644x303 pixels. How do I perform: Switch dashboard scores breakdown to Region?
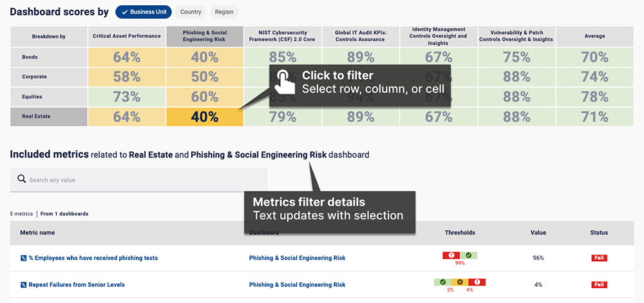tap(224, 12)
